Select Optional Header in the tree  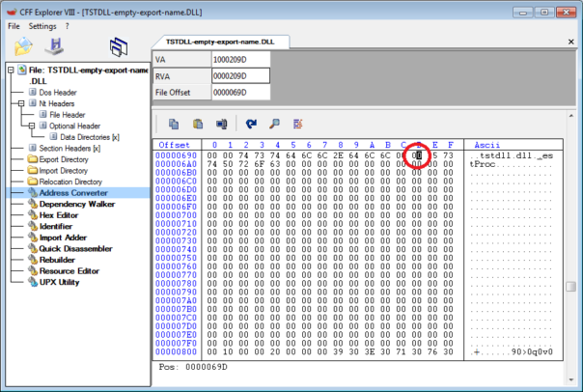coord(74,126)
